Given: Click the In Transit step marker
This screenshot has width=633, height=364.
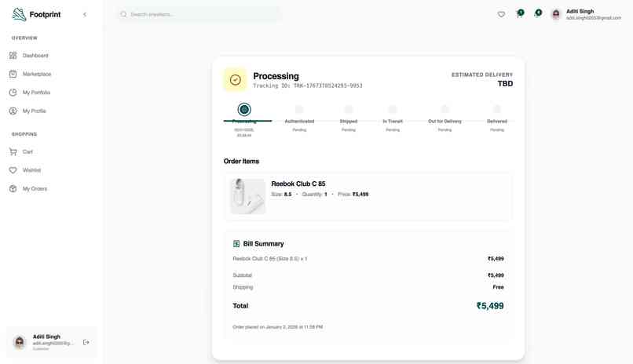Looking at the screenshot, I should click(x=393, y=109).
